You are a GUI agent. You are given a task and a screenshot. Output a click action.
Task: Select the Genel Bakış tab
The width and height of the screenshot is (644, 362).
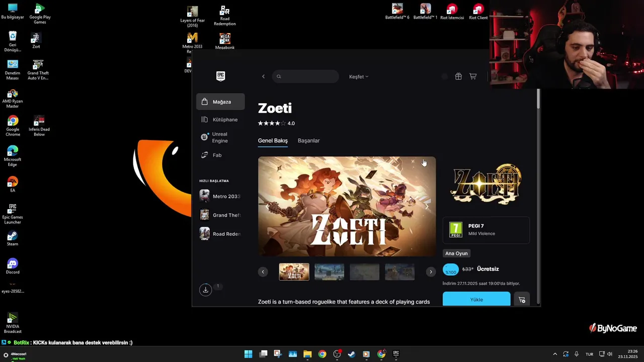tap(273, 141)
